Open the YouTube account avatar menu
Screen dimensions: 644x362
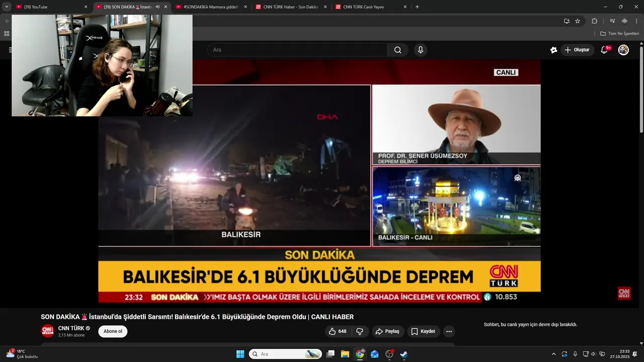pos(623,50)
